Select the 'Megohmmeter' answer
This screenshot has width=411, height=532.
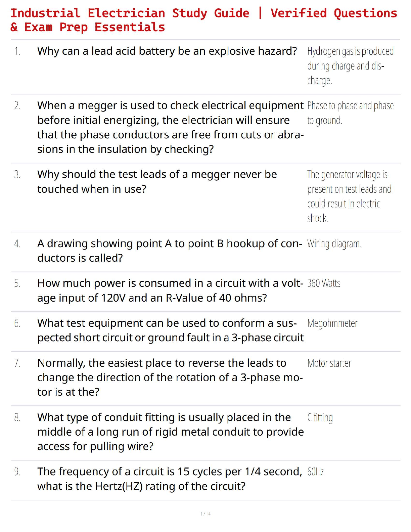332,323
